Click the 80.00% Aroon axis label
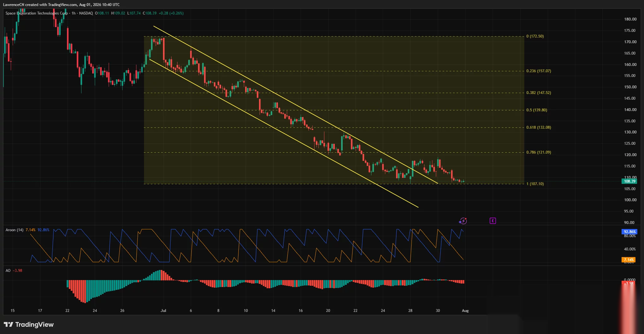Screen dimensions: 644x334 [x=630, y=236]
